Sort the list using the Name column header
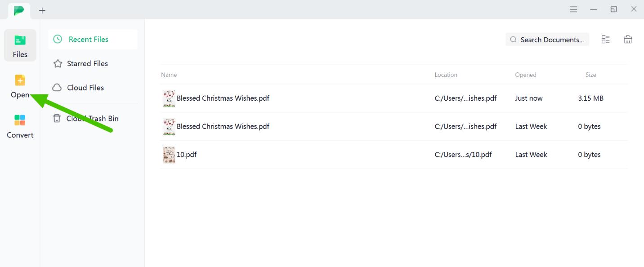 coord(169,75)
